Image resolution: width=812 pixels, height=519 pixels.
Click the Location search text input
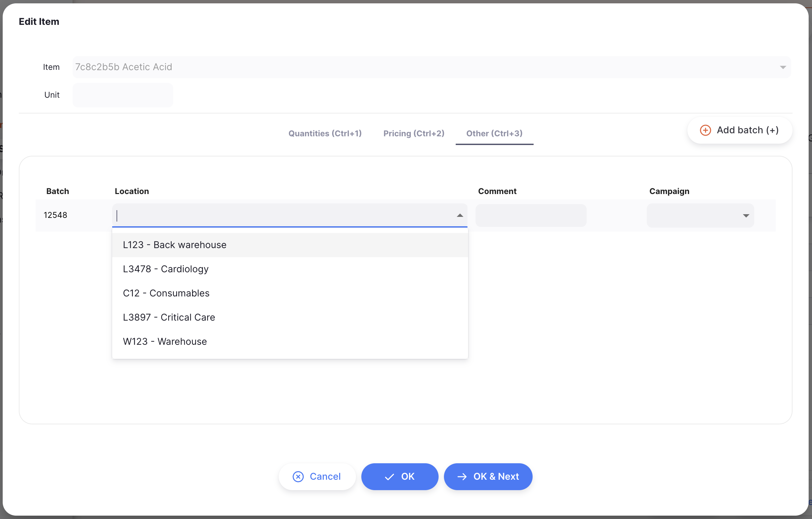click(283, 215)
